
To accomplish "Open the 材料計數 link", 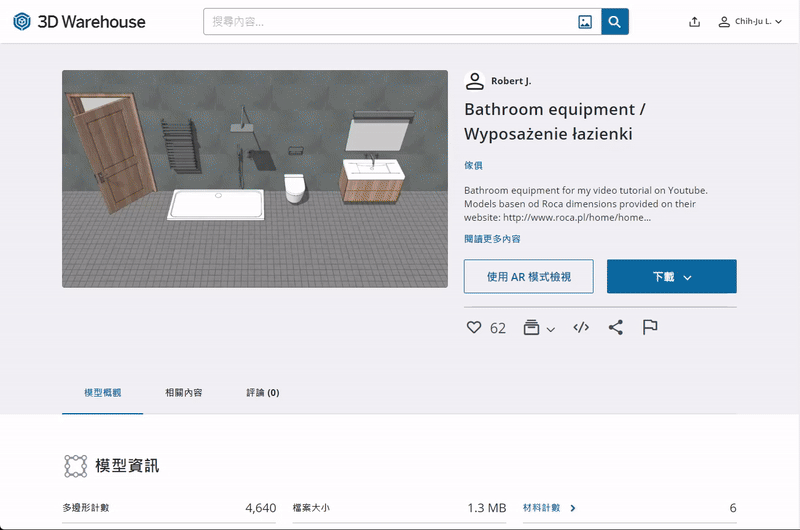I will coord(541,508).
